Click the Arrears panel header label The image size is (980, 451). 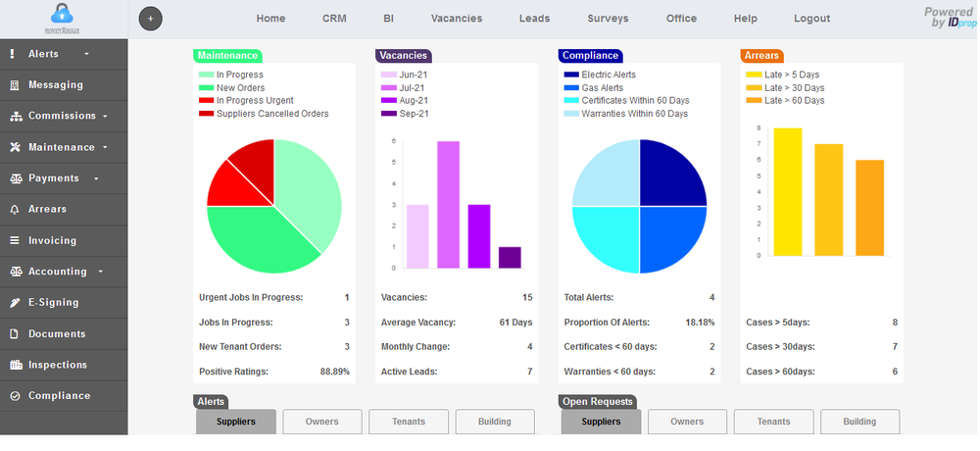[x=761, y=56]
